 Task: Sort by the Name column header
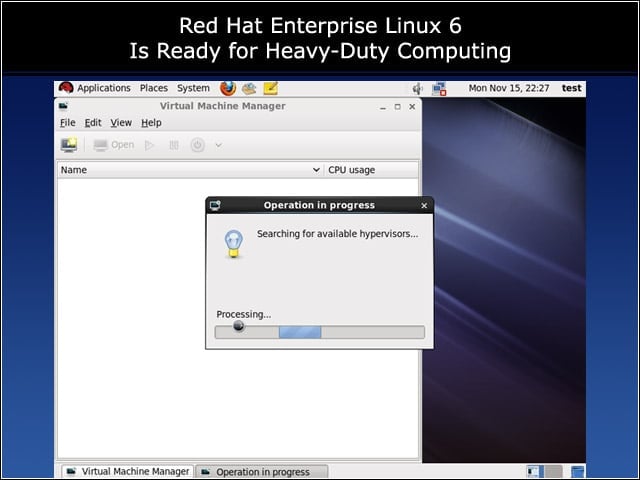(190, 170)
